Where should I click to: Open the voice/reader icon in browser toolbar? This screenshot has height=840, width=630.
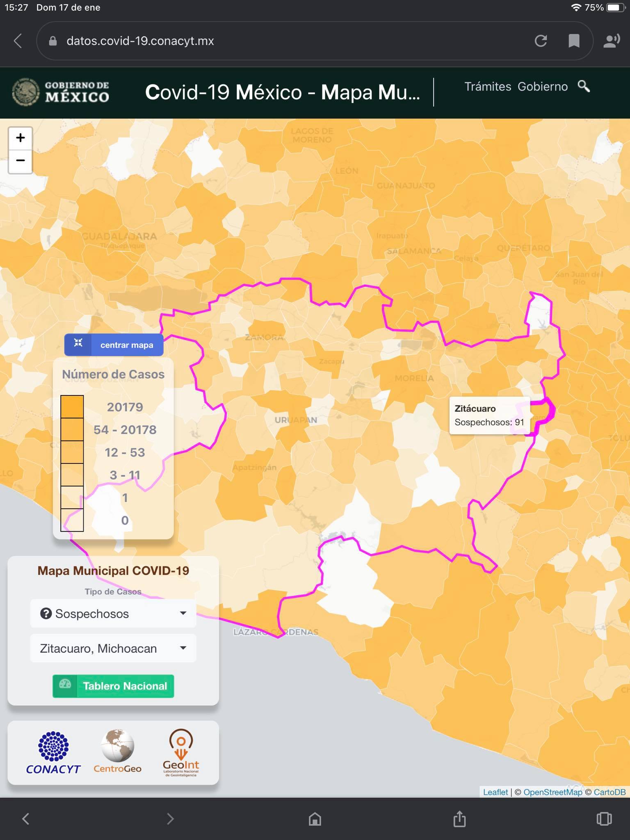click(x=612, y=41)
